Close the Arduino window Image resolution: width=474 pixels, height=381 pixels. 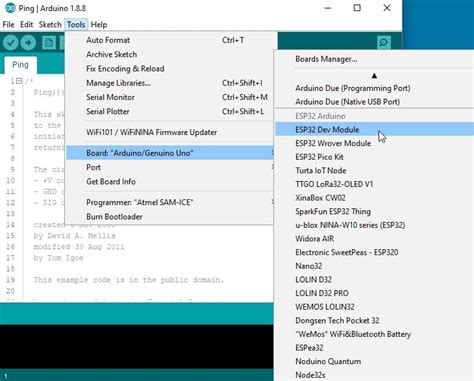(x=387, y=8)
